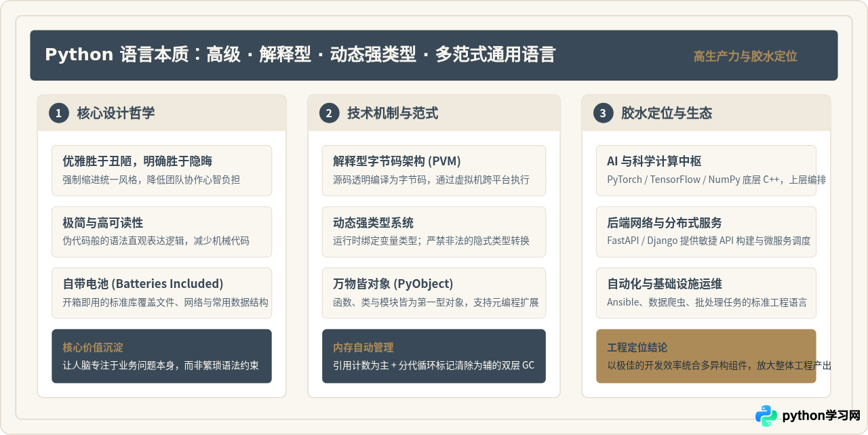Screen dimensions: 868x435
Task: Click the brown card heading "工程定位结论"
Action: pos(637,347)
